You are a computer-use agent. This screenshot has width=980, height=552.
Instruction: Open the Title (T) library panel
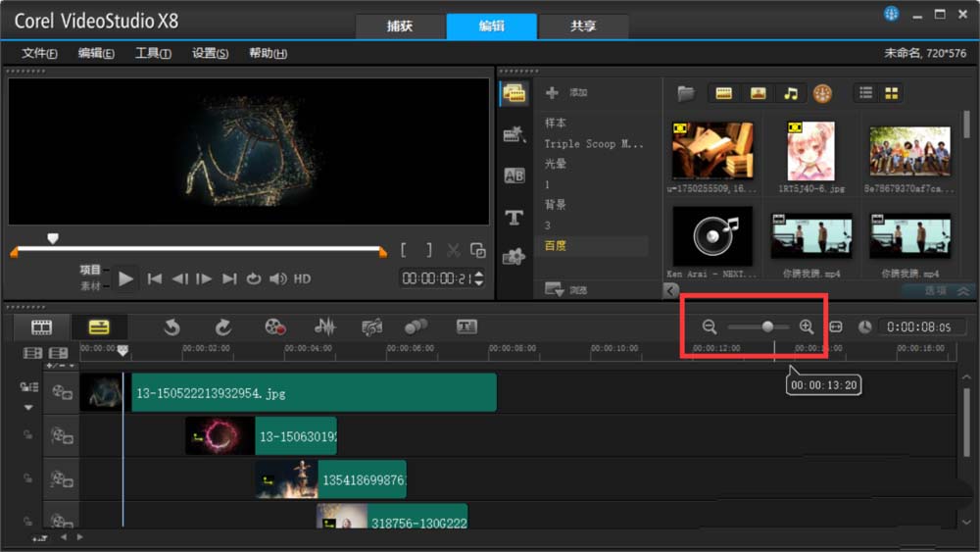pyautogui.click(x=514, y=218)
